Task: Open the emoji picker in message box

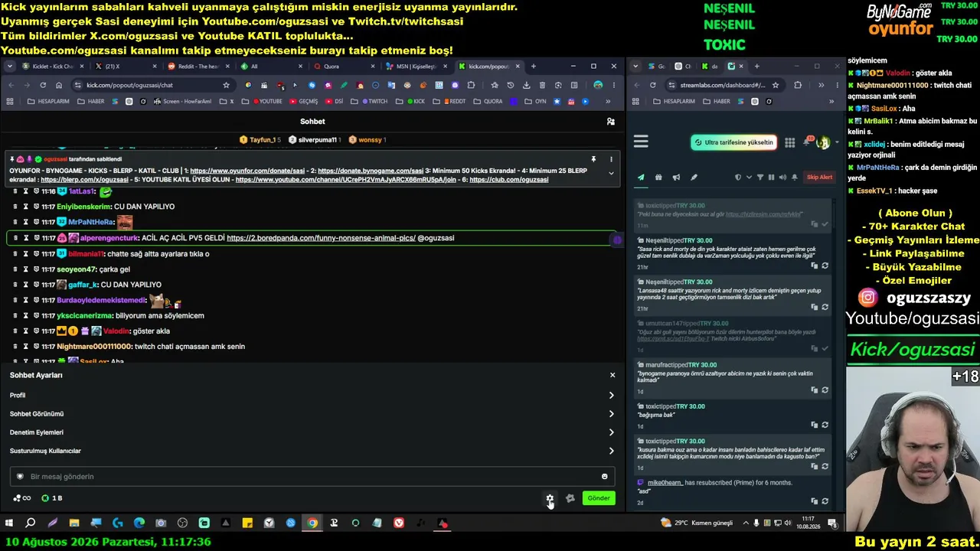Action: [605, 477]
